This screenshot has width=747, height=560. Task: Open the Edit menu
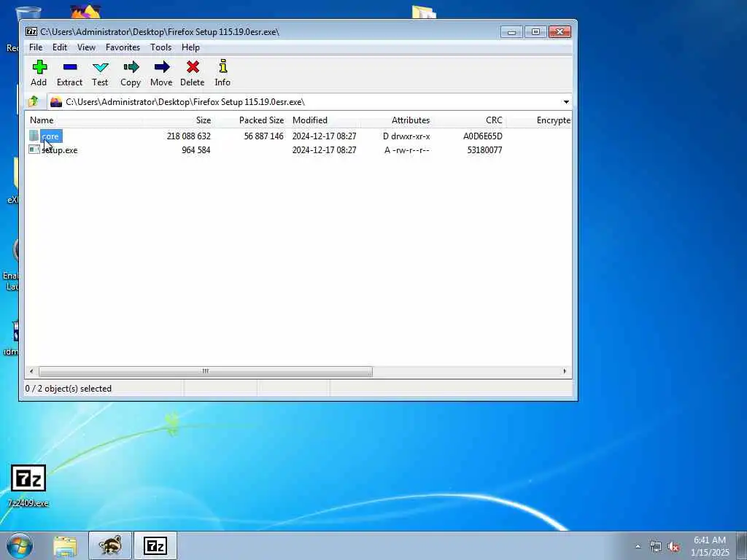[60, 47]
